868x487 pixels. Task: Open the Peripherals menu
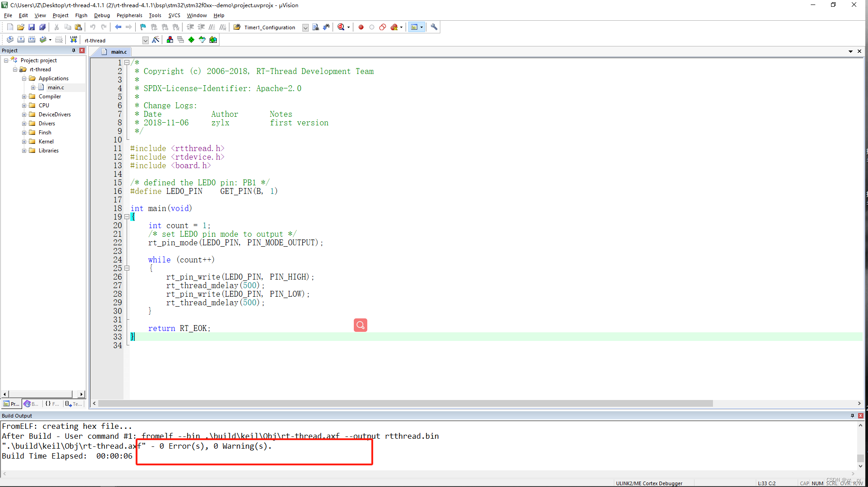pos(129,15)
